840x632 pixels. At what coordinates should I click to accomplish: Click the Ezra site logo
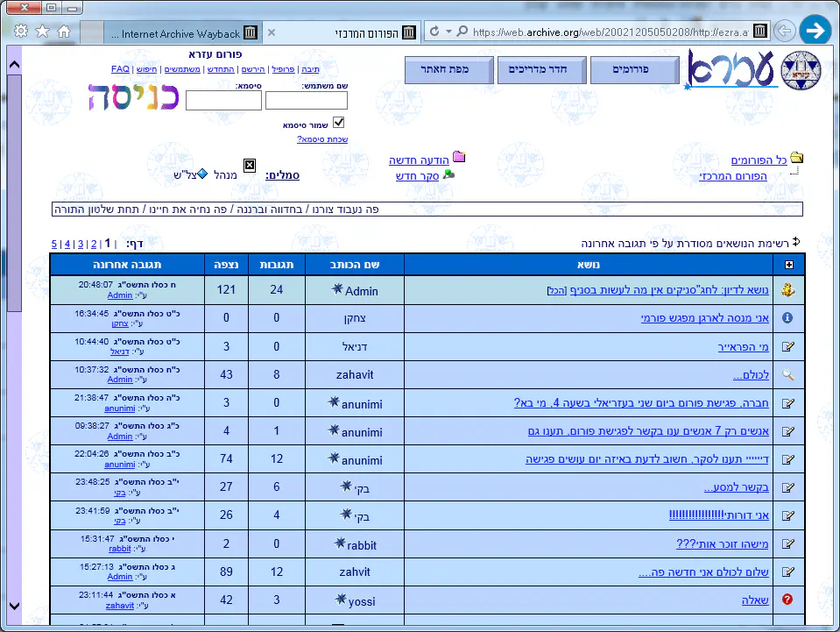click(753, 70)
